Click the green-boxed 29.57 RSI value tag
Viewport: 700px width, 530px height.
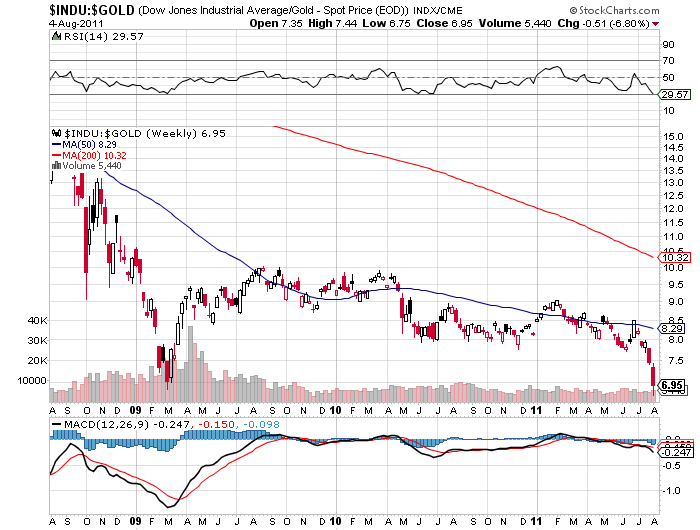[x=675, y=95]
